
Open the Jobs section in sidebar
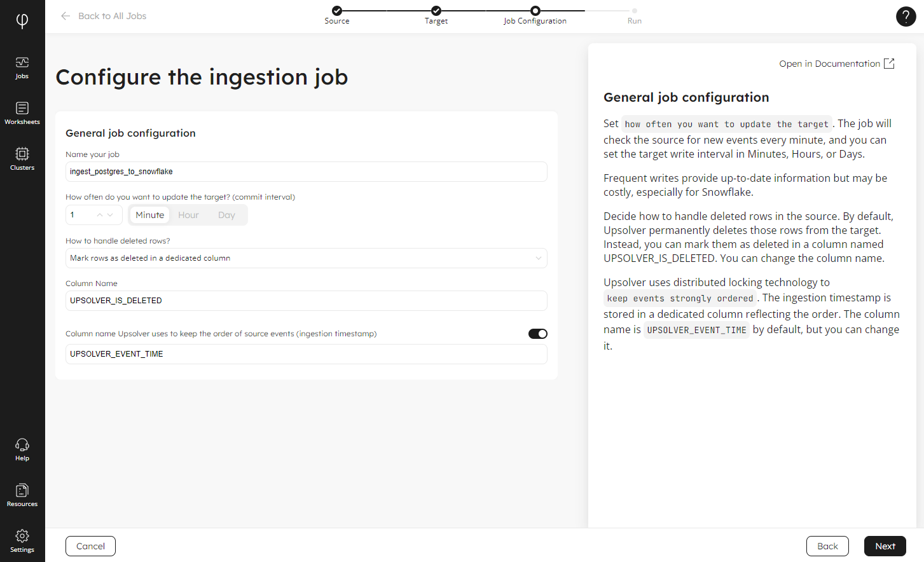(x=22, y=67)
